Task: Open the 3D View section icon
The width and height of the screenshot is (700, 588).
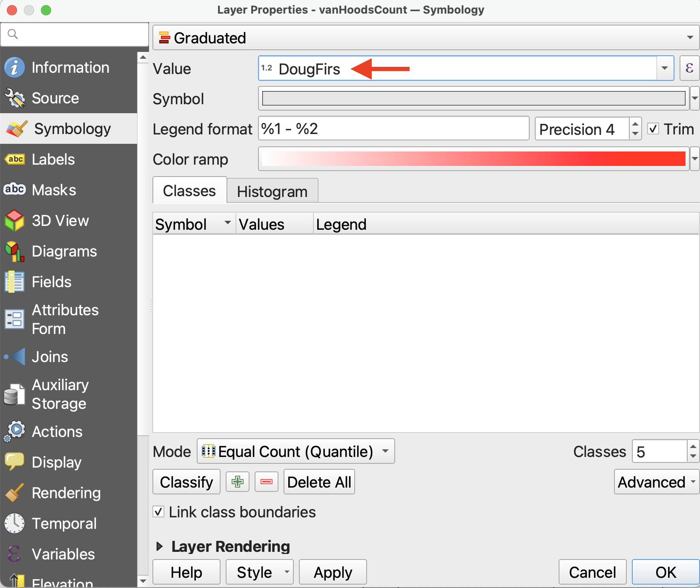Action: pyautogui.click(x=14, y=221)
